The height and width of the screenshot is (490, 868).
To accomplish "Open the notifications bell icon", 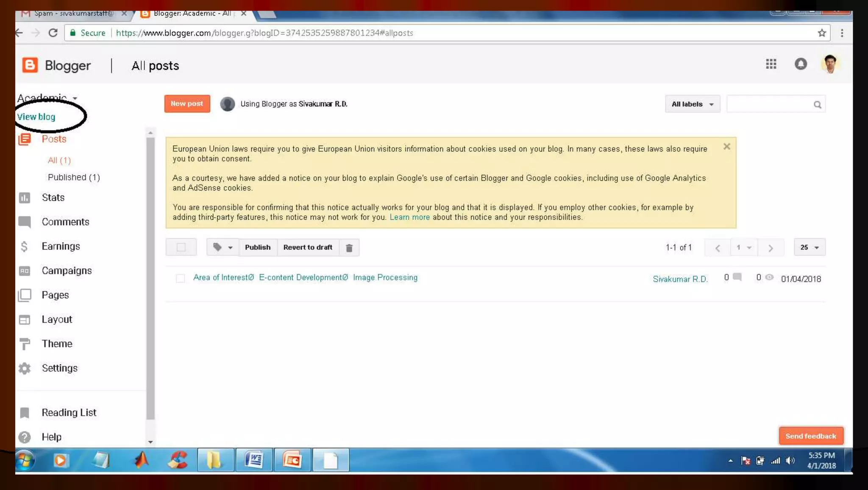I will [800, 64].
